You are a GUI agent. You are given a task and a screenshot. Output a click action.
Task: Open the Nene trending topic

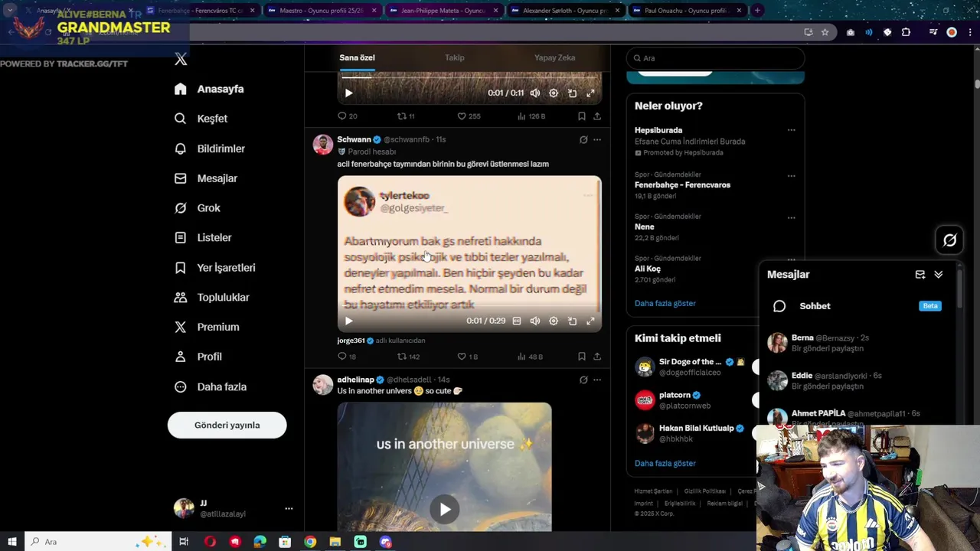pyautogui.click(x=644, y=227)
